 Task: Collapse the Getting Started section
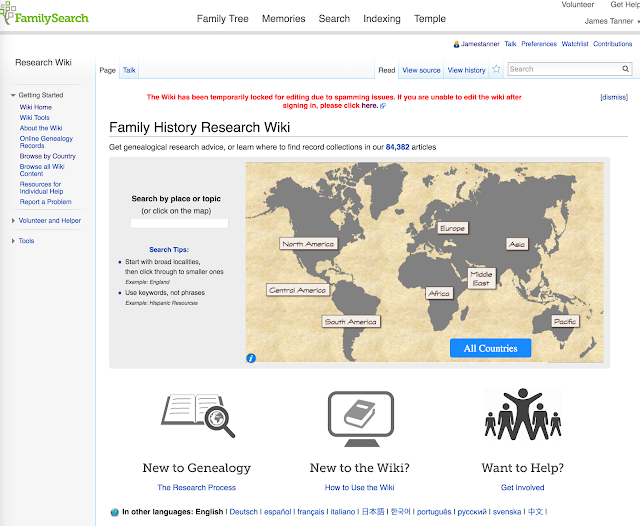(x=13, y=95)
